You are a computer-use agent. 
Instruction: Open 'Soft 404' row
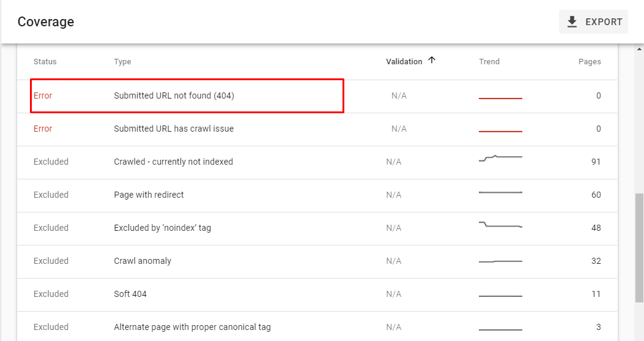317,295
